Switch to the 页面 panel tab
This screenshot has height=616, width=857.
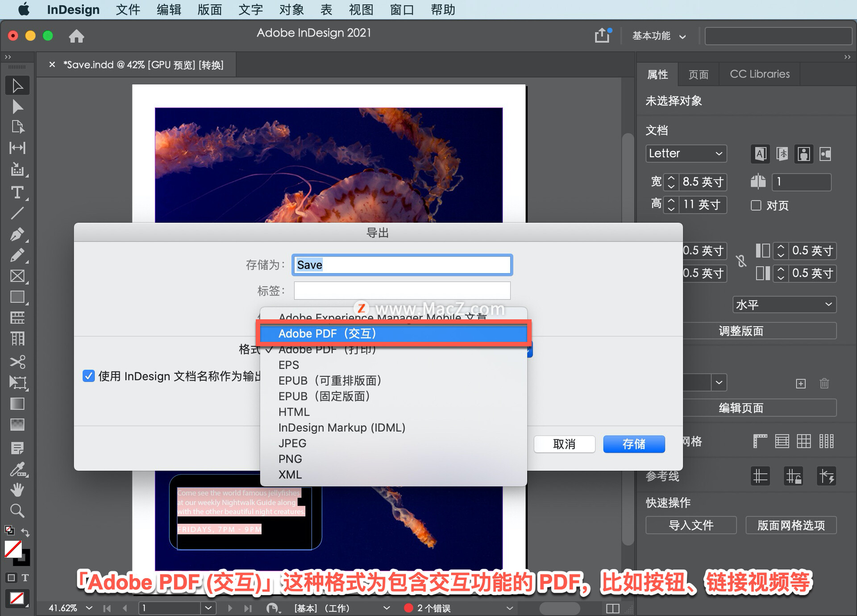[x=698, y=74]
